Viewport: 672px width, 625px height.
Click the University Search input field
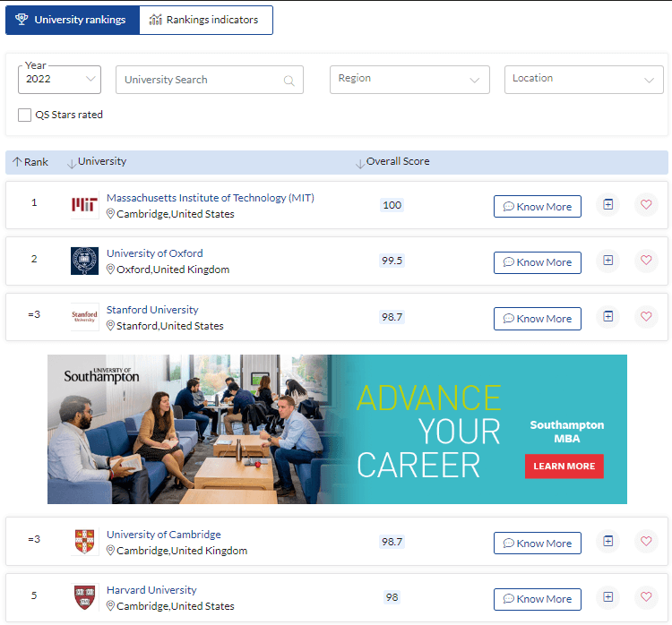click(209, 80)
